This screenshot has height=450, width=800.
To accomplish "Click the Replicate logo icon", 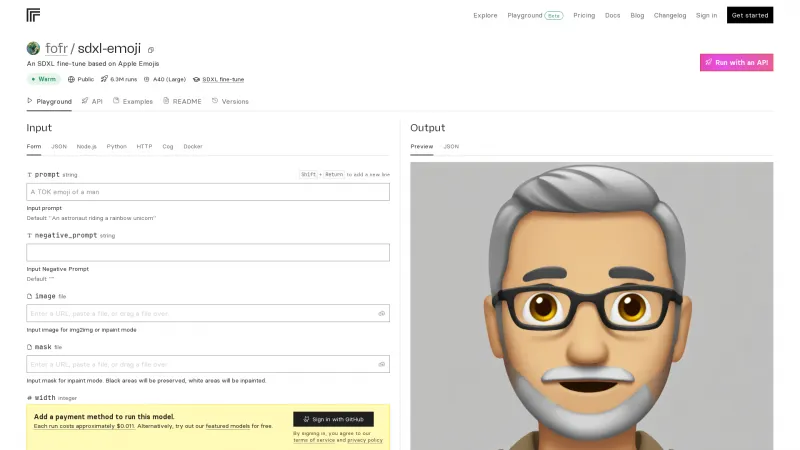I will click(x=33, y=15).
